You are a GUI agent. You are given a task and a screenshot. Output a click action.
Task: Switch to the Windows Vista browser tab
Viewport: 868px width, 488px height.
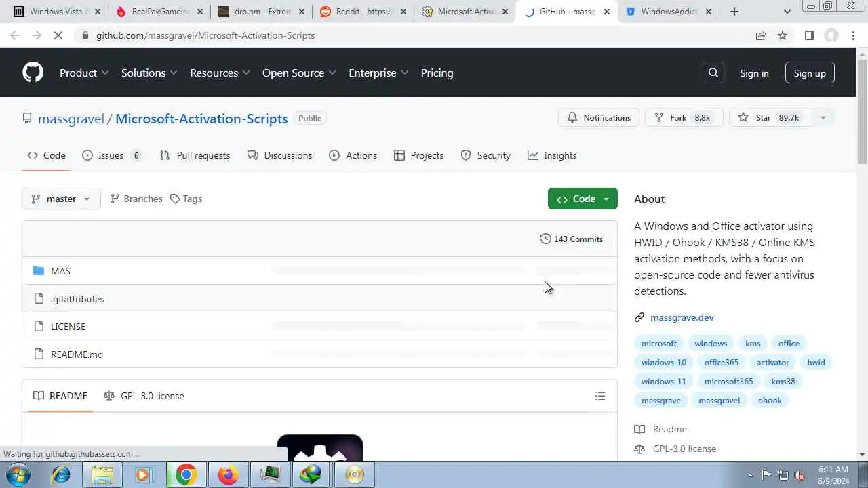(57, 12)
